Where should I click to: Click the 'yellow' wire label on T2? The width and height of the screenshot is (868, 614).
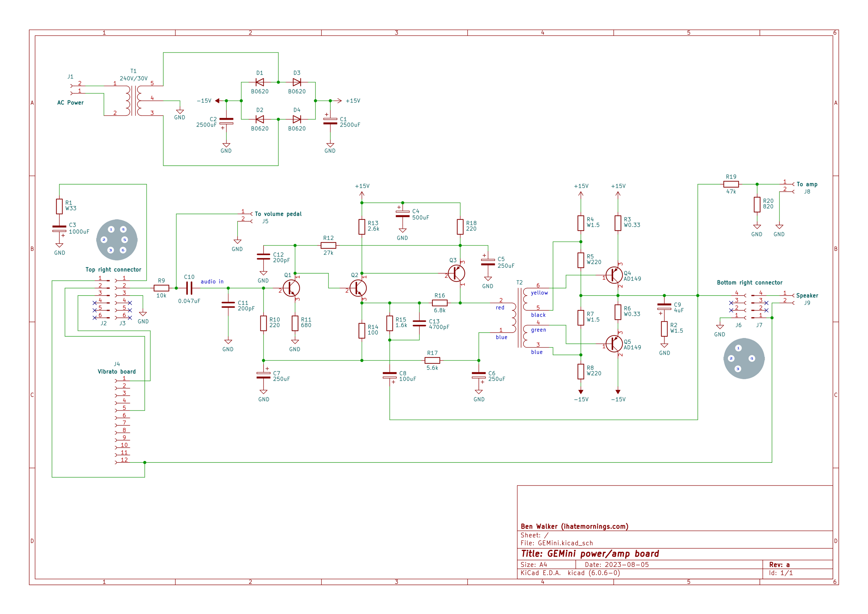[539, 293]
